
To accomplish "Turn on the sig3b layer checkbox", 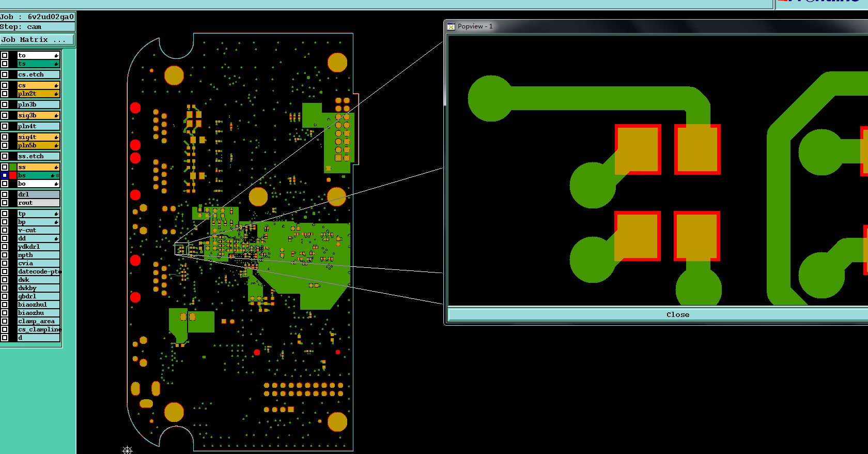I will pos(5,115).
